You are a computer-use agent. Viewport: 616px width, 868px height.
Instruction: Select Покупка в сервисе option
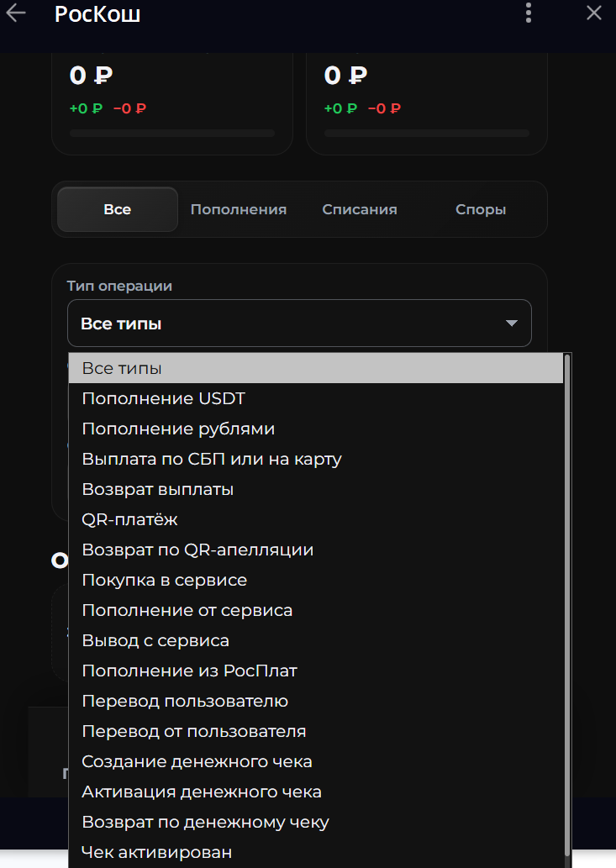coord(316,580)
